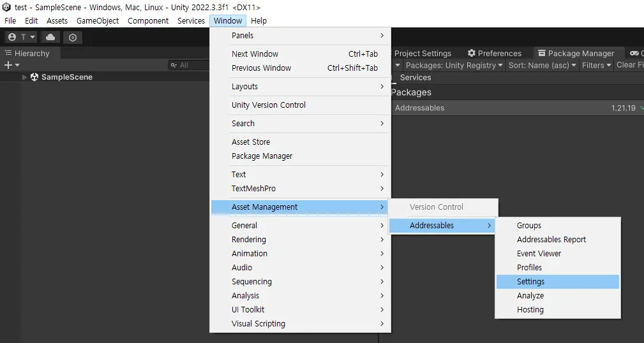Open Unity Version Control from the menu
This screenshot has height=343, width=644.
point(300,105)
